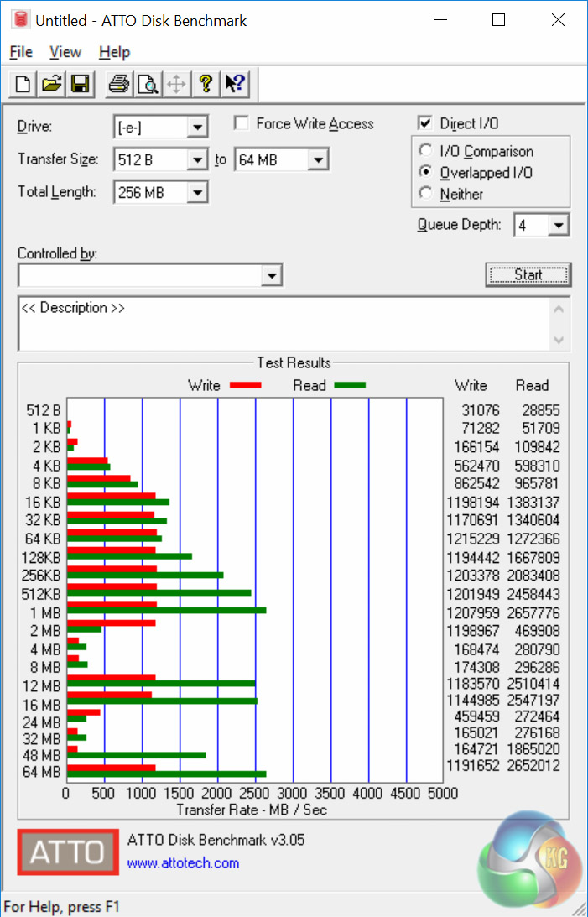Image resolution: width=588 pixels, height=917 pixels.
Task: Click the 64 MB read value 2652012
Action: (x=533, y=765)
